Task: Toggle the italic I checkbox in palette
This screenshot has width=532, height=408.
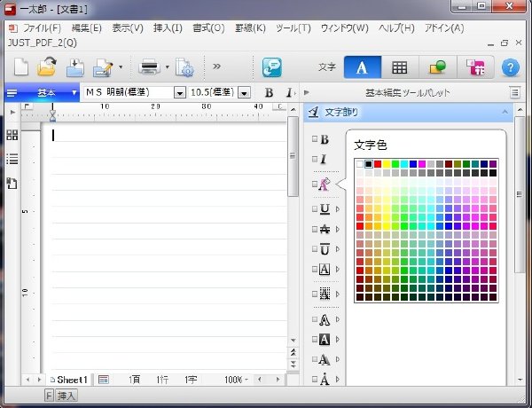Action: [315, 159]
